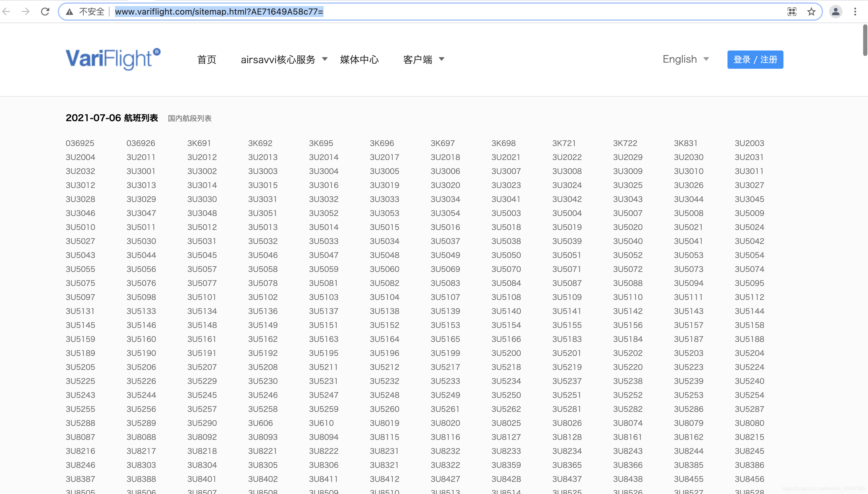
Task: Open flight 3U2017 link
Action: coord(384,157)
